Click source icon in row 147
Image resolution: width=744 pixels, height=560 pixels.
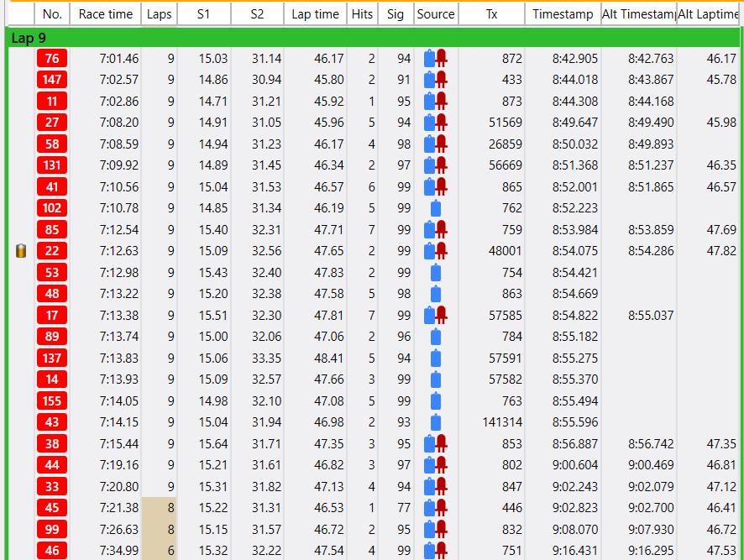pyautogui.click(x=436, y=80)
